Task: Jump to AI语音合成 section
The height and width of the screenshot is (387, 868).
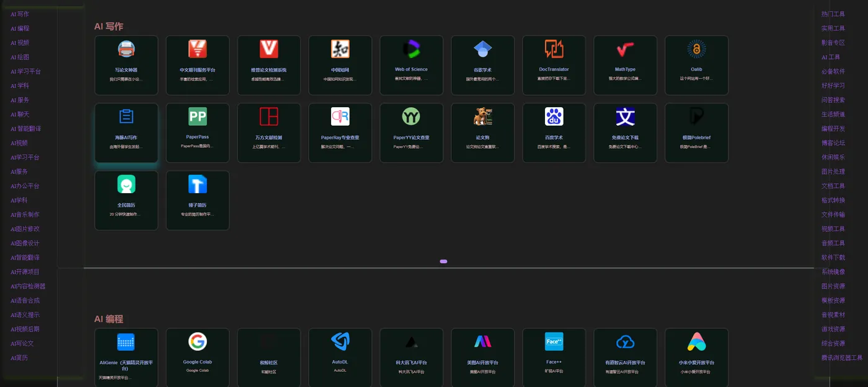Action: coord(25,300)
